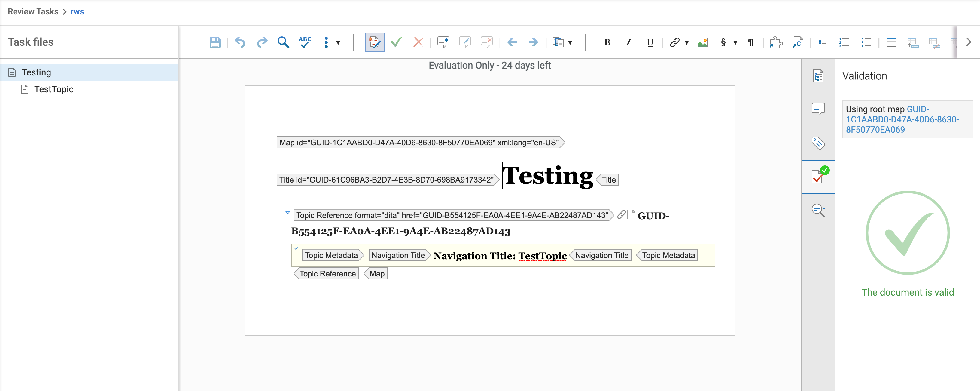
Task: Select the Validation side tab
Action: (x=818, y=177)
